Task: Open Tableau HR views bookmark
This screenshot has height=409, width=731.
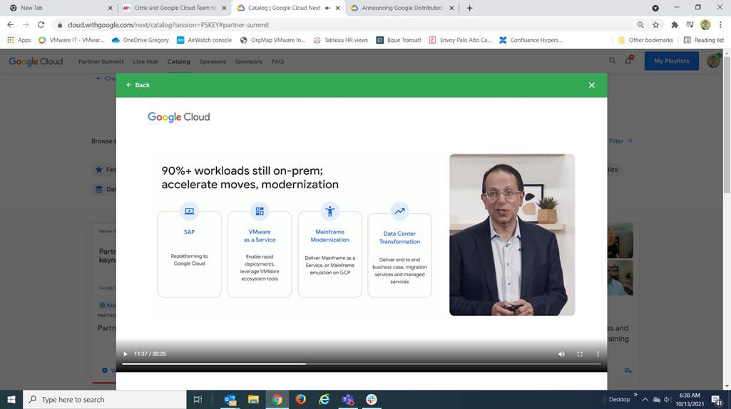Action: [341, 40]
